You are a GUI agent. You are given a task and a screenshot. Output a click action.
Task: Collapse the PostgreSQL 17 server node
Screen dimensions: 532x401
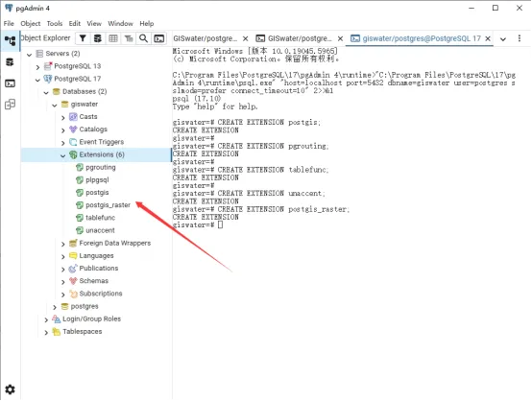(37, 80)
